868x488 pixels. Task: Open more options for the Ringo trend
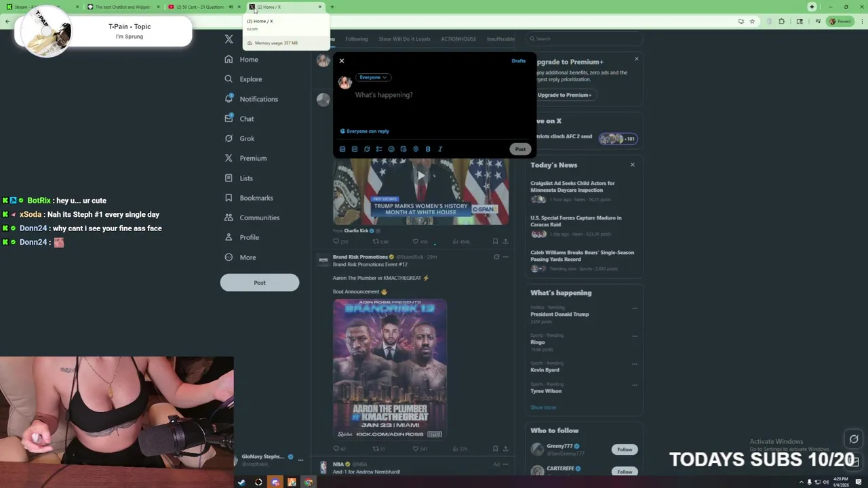click(x=635, y=336)
